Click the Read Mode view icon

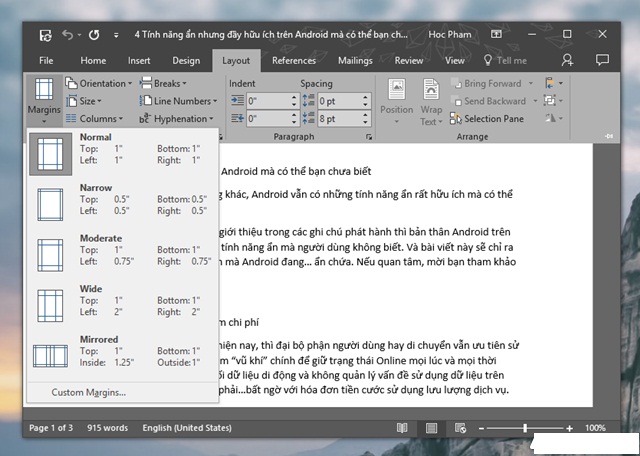pyautogui.click(x=401, y=427)
